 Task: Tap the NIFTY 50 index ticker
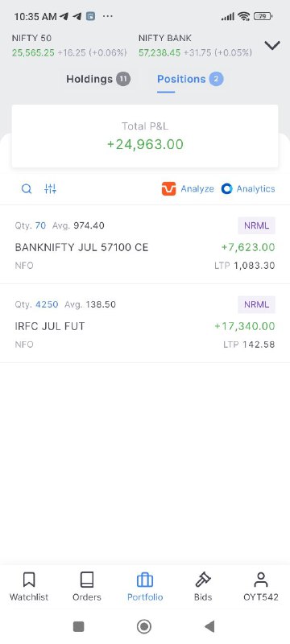(69, 46)
